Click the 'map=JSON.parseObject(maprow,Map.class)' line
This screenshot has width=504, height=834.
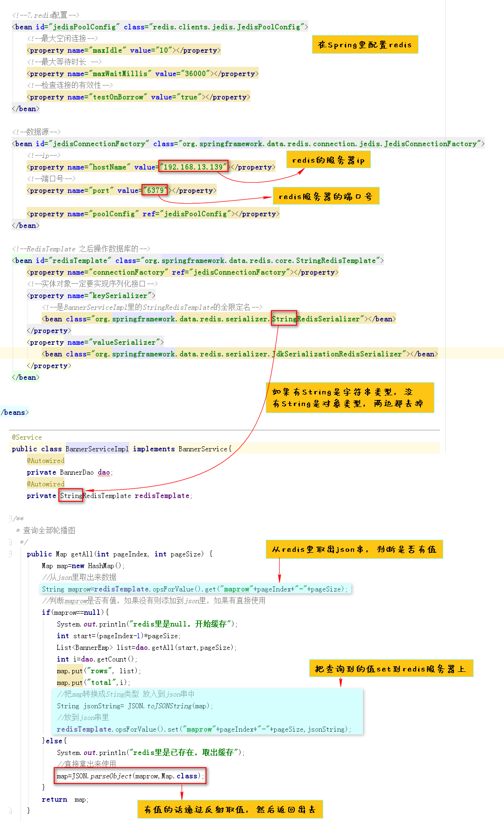click(x=130, y=776)
